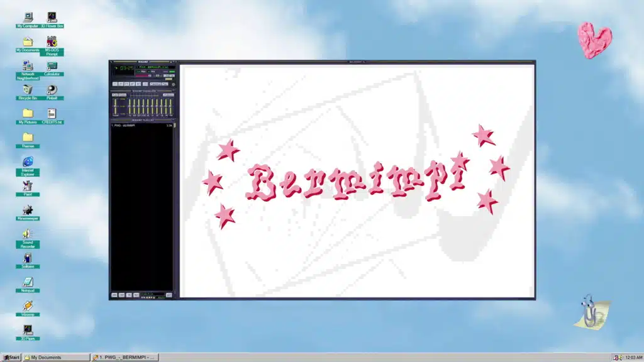Screen dimensions: 644x362
Task: Click the pink heart desktop icon
Action: [593, 40]
